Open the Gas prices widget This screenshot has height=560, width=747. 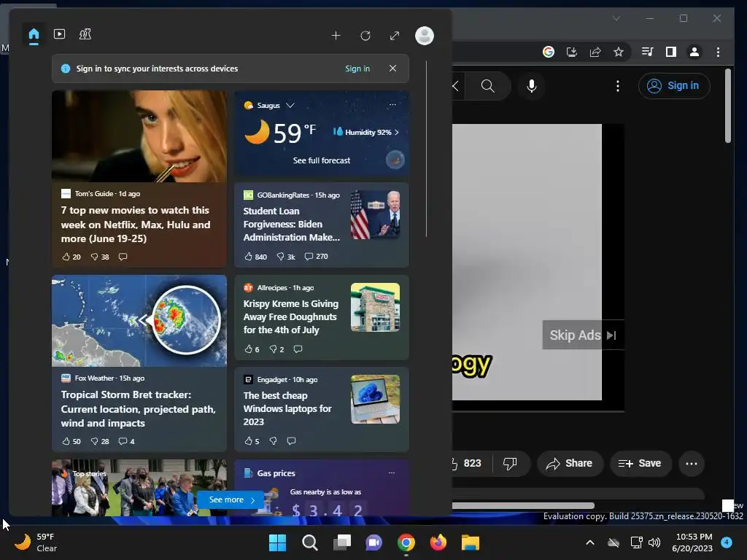322,488
